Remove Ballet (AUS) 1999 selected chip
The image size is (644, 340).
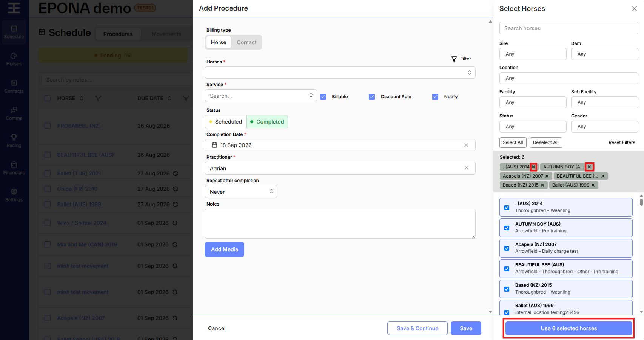point(593,185)
